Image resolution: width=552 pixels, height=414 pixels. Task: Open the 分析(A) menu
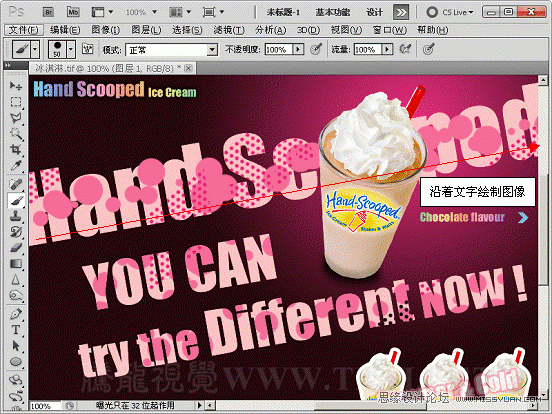click(271, 30)
